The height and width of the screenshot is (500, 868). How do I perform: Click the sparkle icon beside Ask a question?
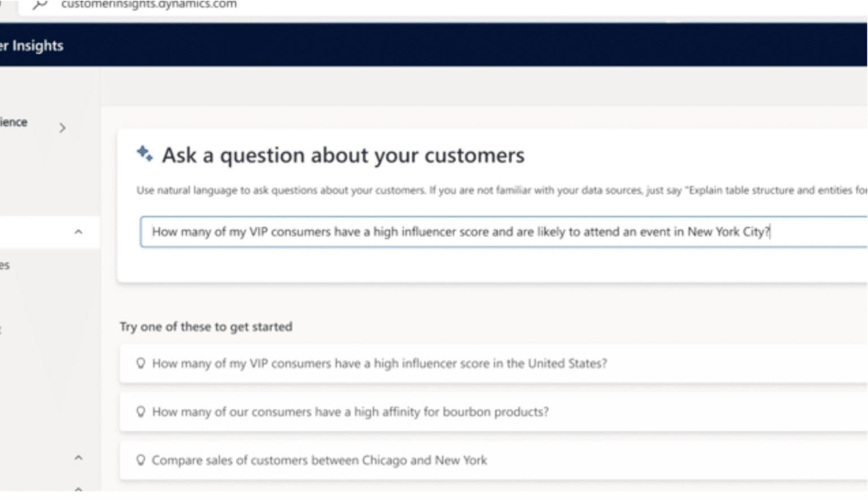[145, 154]
